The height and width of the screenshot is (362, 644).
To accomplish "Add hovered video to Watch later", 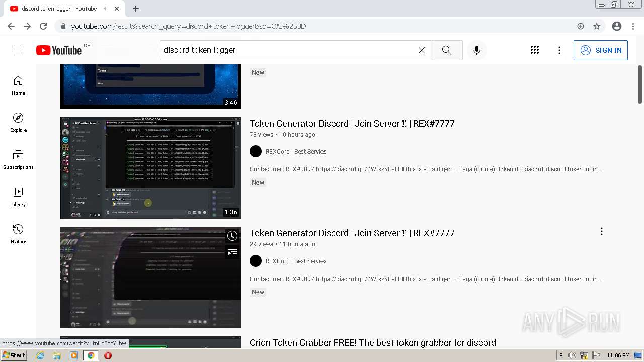I will [x=232, y=236].
